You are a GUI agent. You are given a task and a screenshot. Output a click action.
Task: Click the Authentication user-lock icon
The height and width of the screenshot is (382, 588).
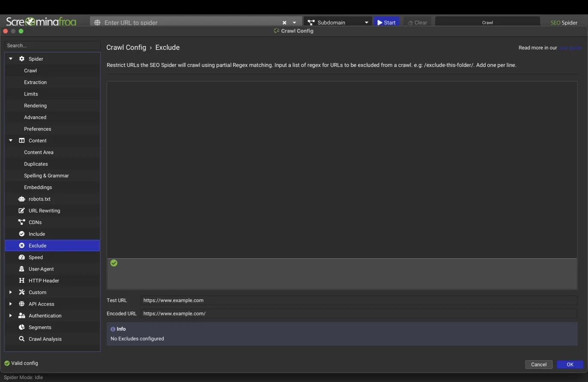(x=22, y=316)
